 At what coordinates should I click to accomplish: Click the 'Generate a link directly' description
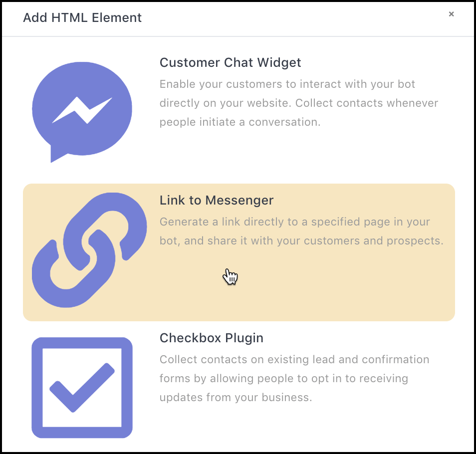pos(301,231)
